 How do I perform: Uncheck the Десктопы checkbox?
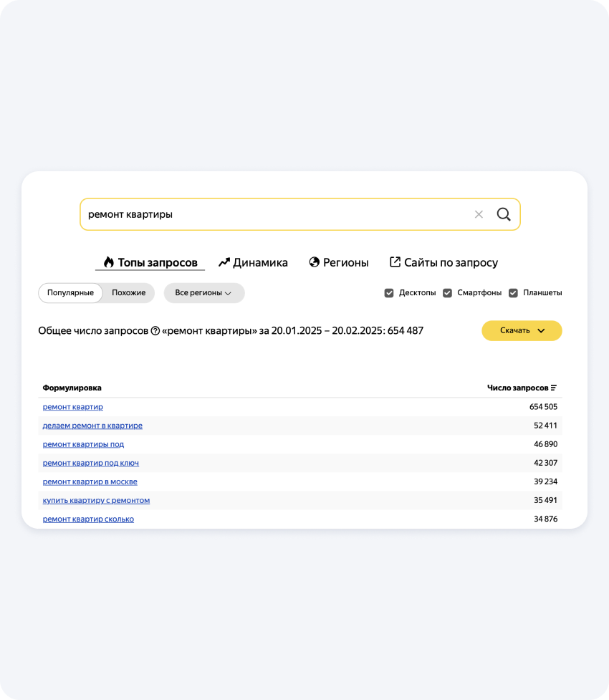click(389, 293)
